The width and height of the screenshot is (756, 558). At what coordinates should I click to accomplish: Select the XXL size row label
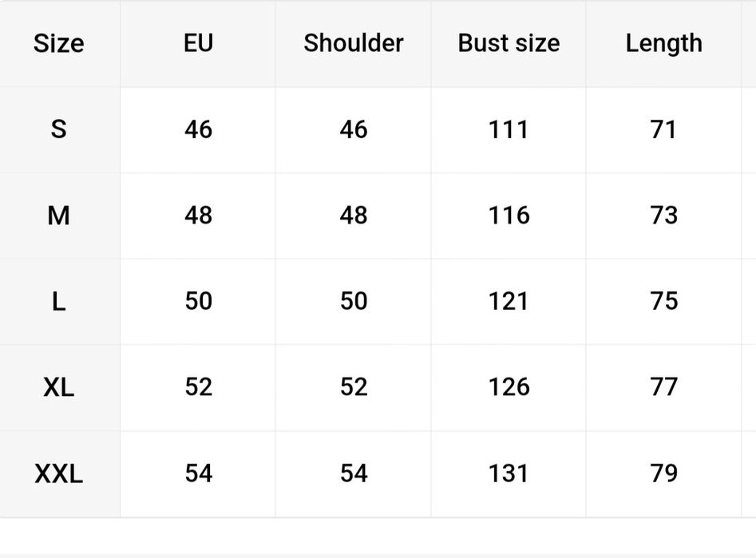tap(58, 474)
